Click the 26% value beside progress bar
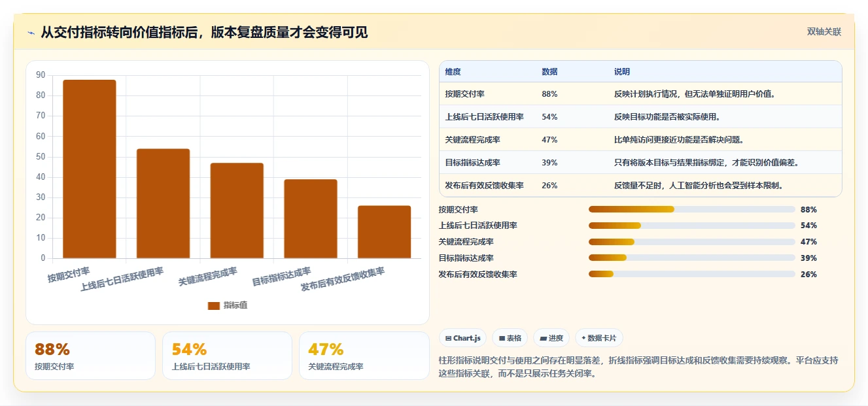This screenshot has height=406, width=868. click(x=808, y=274)
